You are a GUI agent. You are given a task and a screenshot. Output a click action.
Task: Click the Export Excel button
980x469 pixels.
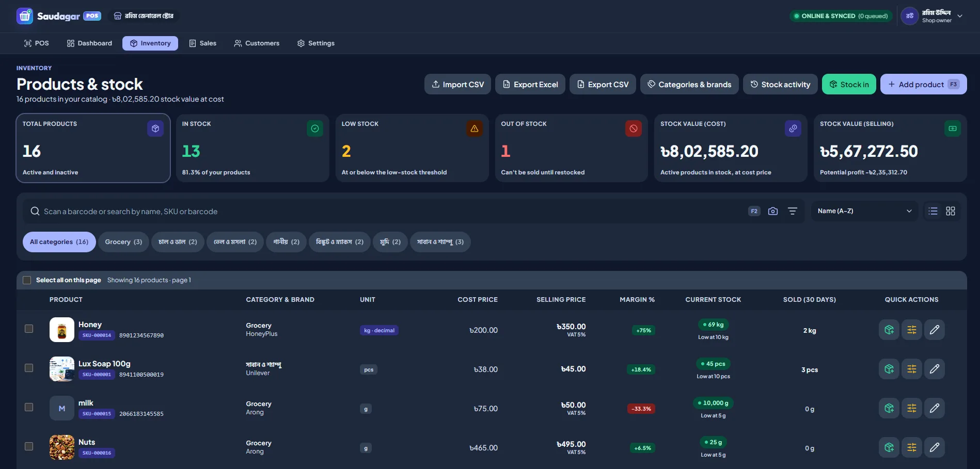pos(530,84)
